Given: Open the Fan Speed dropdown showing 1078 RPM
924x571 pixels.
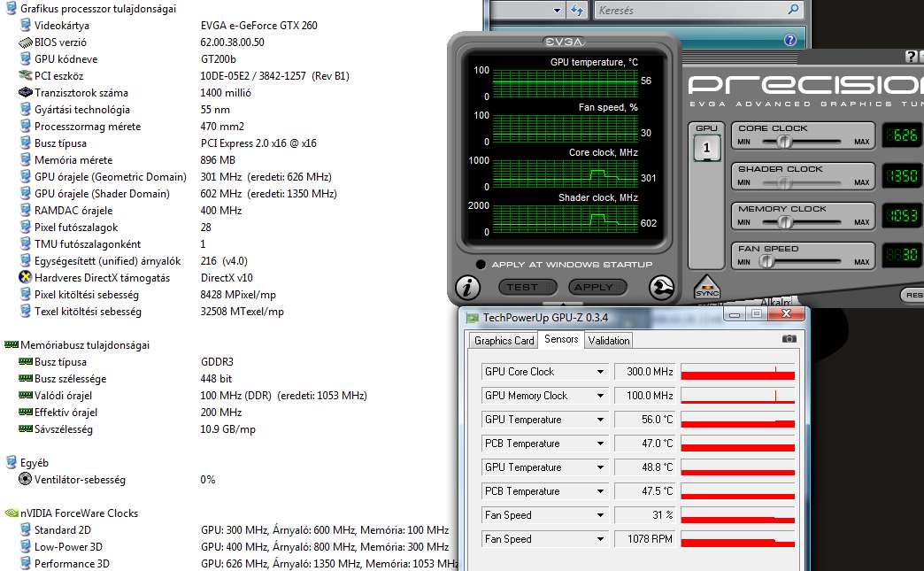Looking at the screenshot, I should (x=600, y=539).
